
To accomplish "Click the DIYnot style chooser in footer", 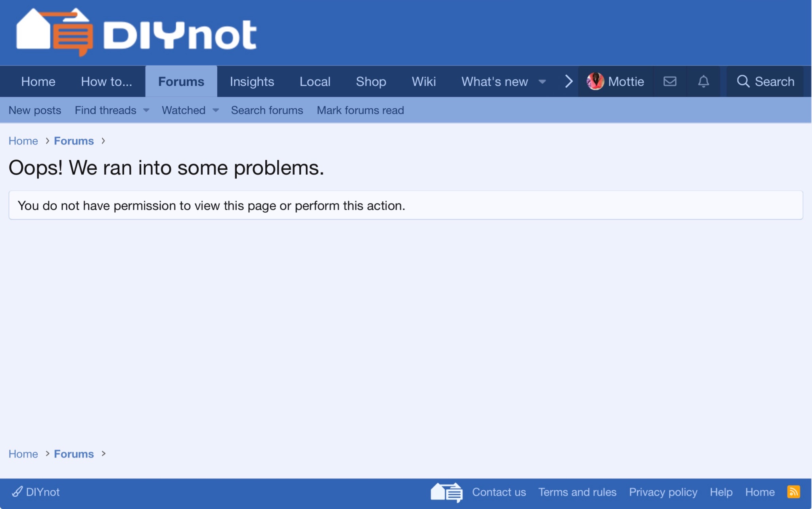I will (36, 492).
